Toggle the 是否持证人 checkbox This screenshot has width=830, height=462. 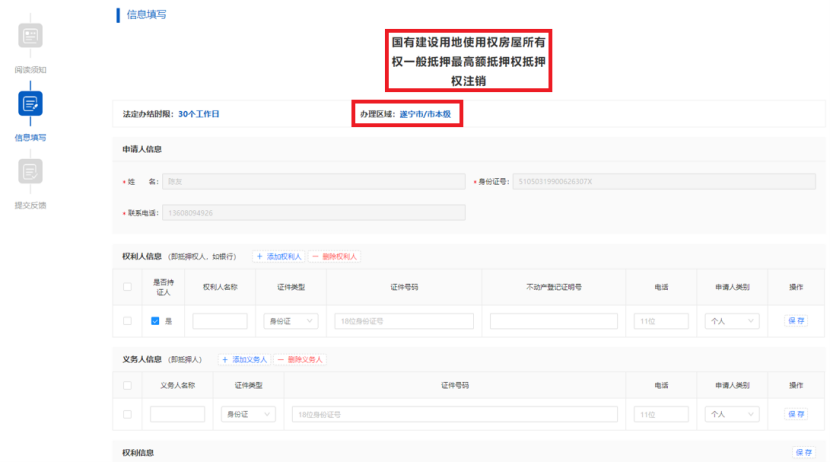155,321
